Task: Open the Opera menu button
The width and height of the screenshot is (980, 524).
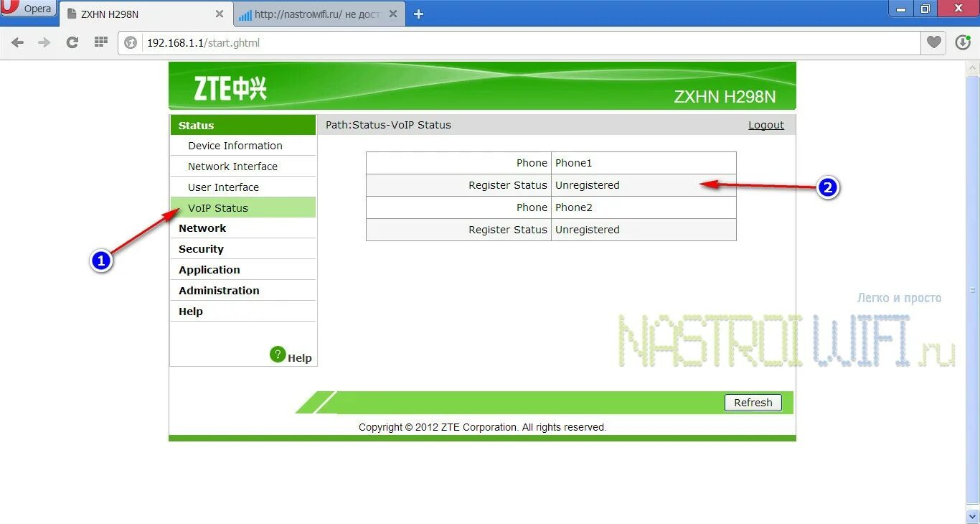Action: click(x=28, y=9)
